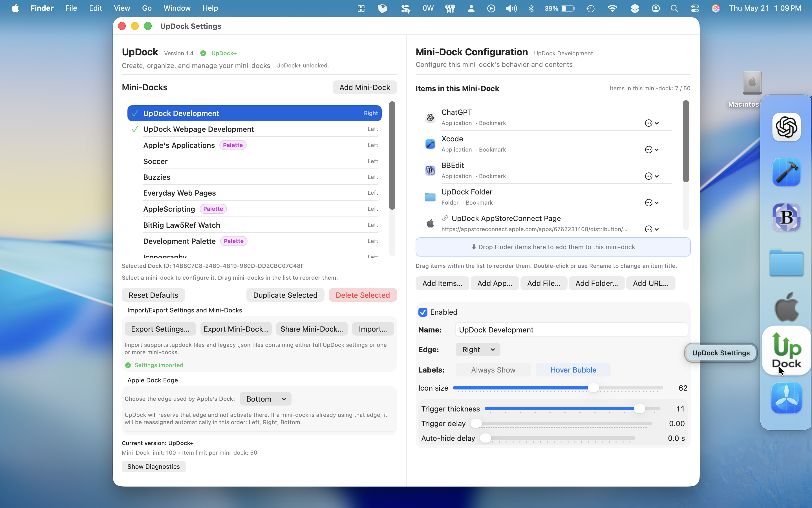Image resolution: width=812 pixels, height=508 pixels.
Task: Open the blue propeller app in mini-dock
Action: point(786,398)
